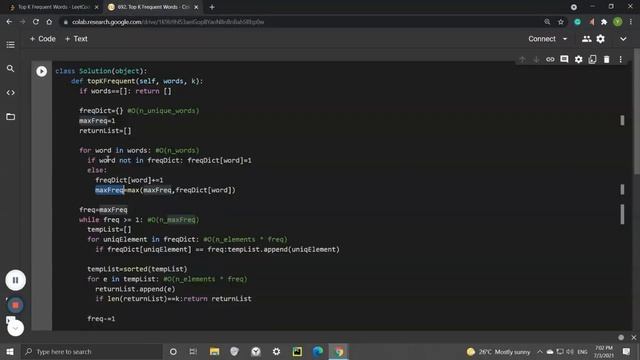
Task: Click the colab.research.google.com address bar
Action: click(302, 22)
